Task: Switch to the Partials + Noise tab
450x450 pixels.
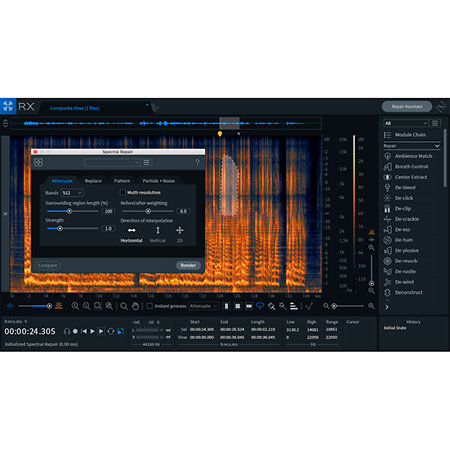Action: pyautogui.click(x=159, y=181)
